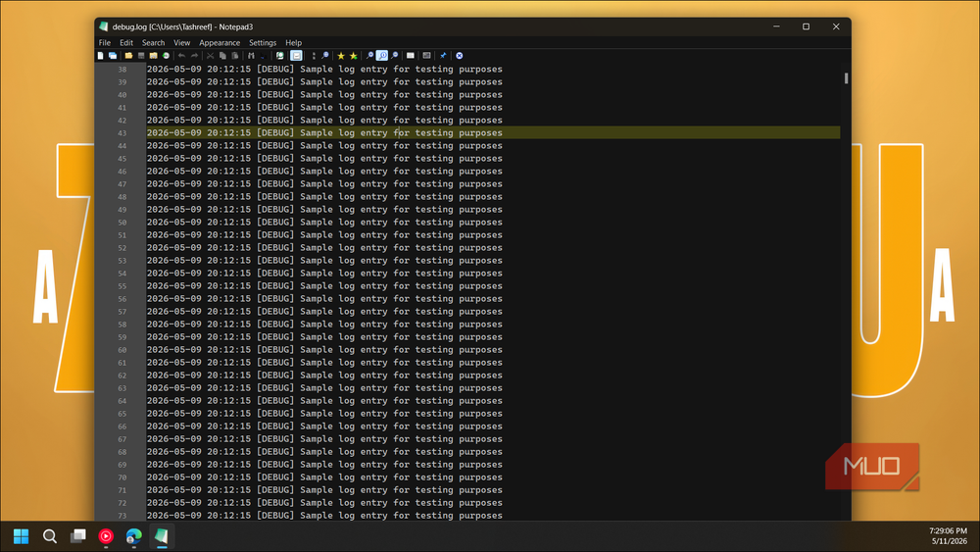Click the Replace icon next to Find
Image resolution: width=980 pixels, height=552 pixels.
[x=263, y=56]
